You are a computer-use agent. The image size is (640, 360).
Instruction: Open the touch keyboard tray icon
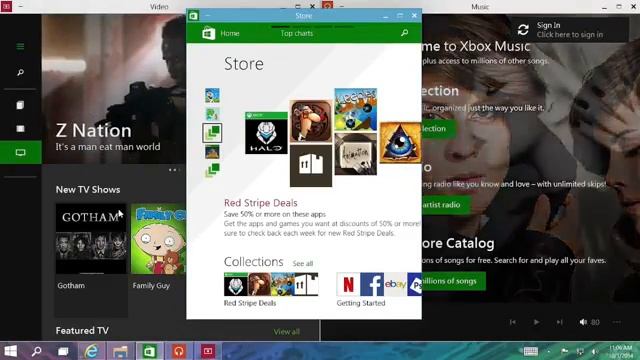(x=530, y=351)
